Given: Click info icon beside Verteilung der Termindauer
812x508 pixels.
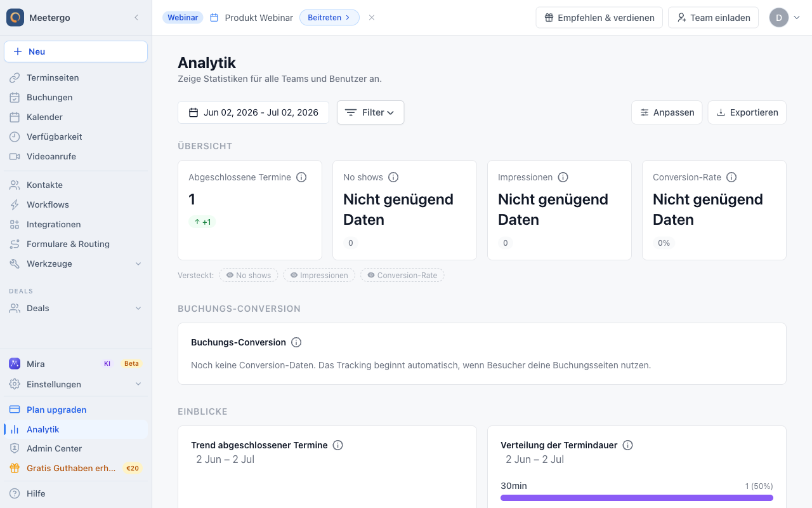Looking at the screenshot, I should tap(628, 445).
